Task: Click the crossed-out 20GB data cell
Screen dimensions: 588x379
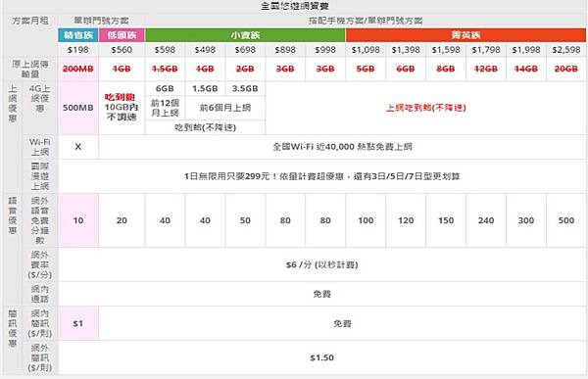Action: click(x=566, y=69)
